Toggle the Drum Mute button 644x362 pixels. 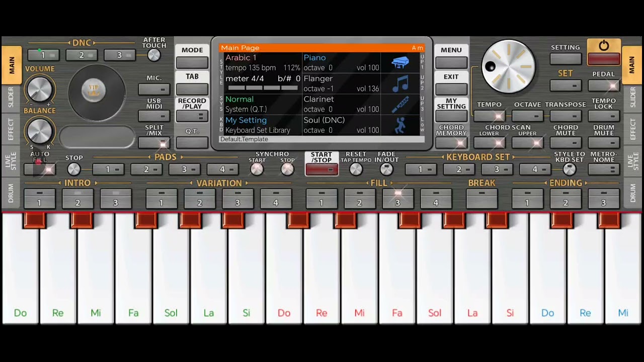(x=604, y=143)
